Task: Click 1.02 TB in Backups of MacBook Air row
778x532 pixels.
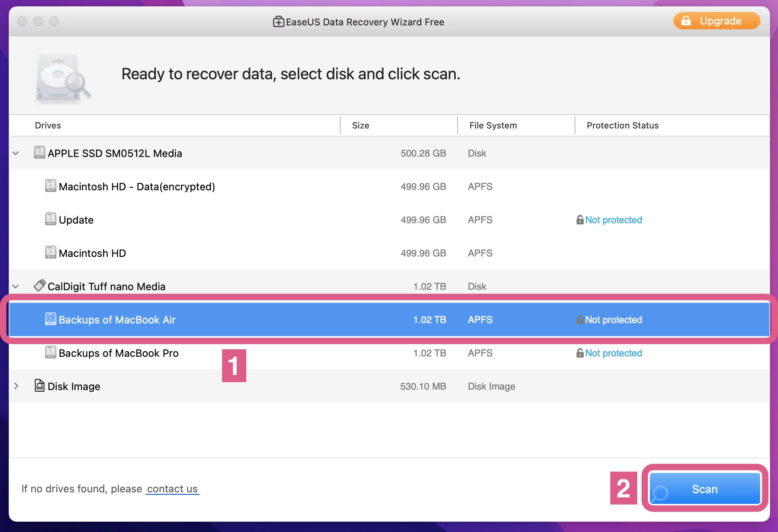Action: coord(429,320)
